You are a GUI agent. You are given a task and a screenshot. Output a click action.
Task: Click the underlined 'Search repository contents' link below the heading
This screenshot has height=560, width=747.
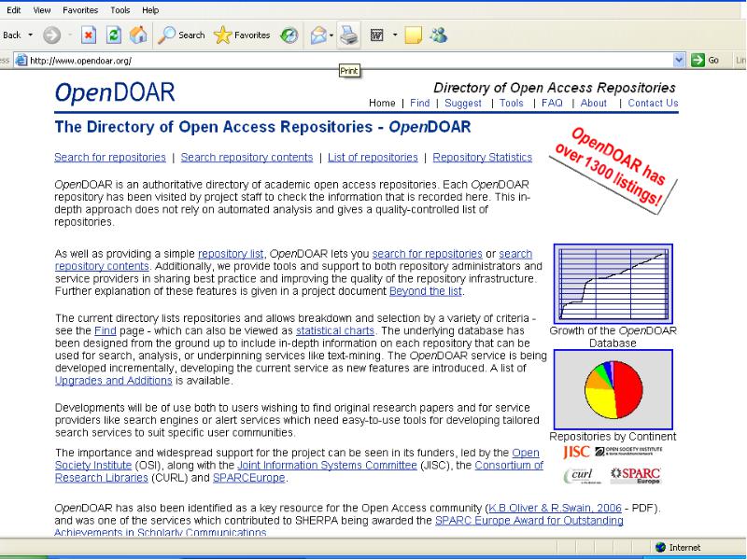click(247, 157)
